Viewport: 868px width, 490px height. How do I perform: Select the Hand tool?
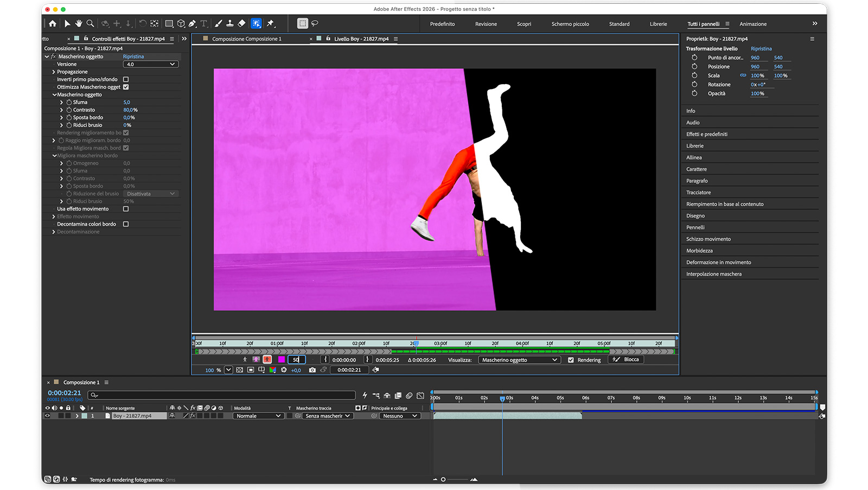79,23
